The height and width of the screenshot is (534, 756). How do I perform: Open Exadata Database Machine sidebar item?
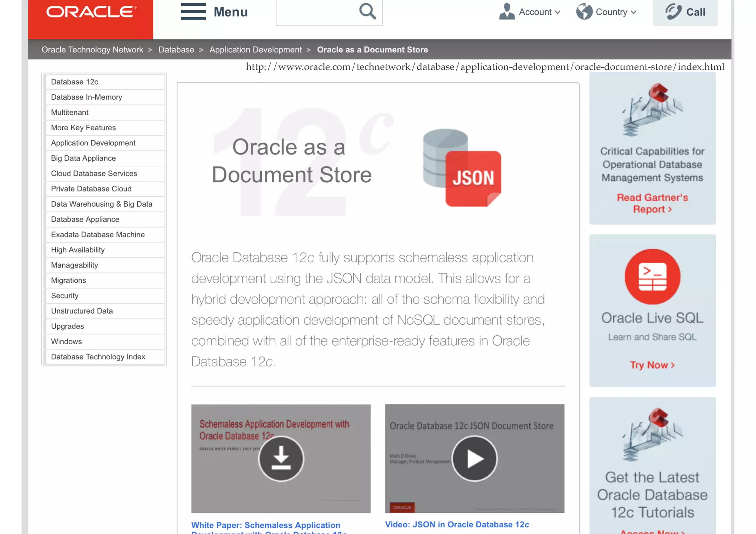pos(105,234)
